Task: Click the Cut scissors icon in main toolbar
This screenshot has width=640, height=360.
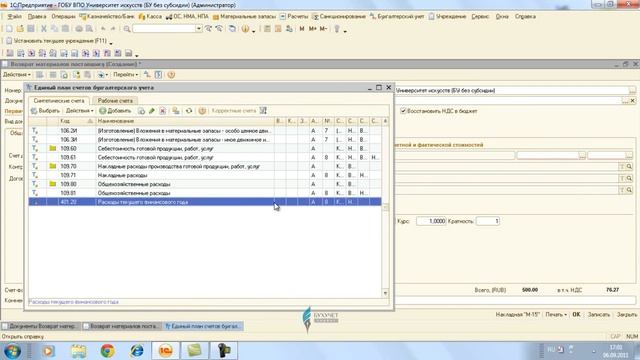Action: 44,29
